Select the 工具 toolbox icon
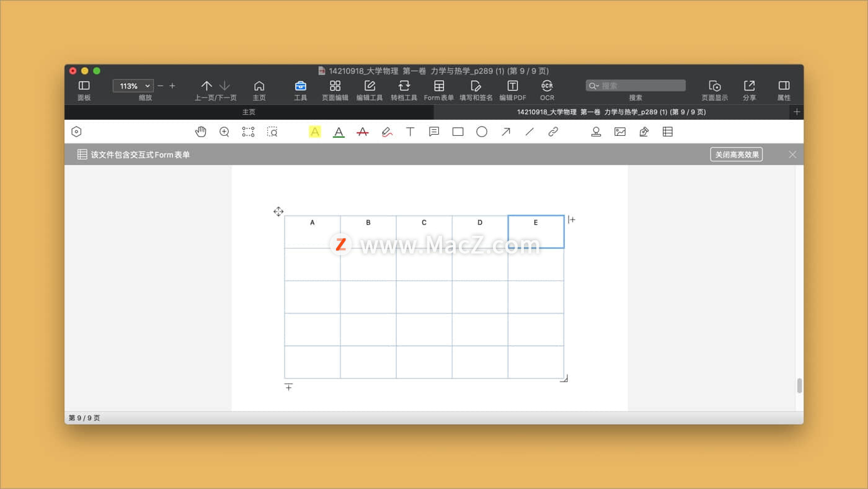 [x=301, y=86]
